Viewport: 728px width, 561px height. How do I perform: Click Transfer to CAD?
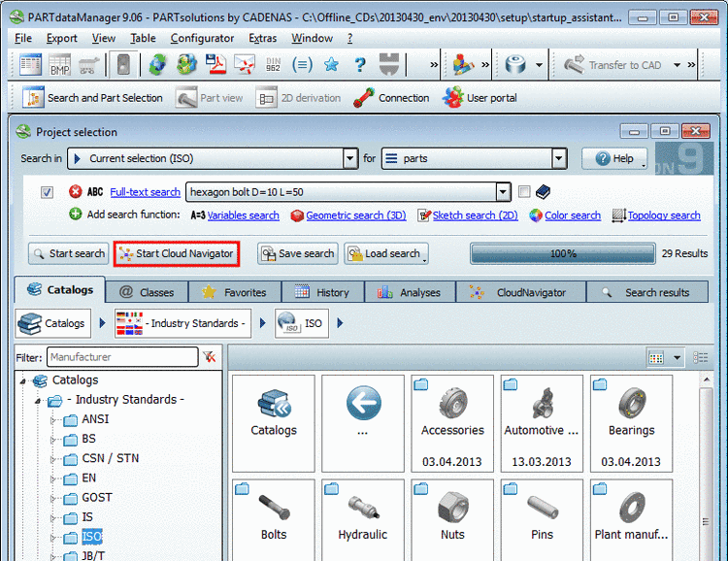click(612, 65)
